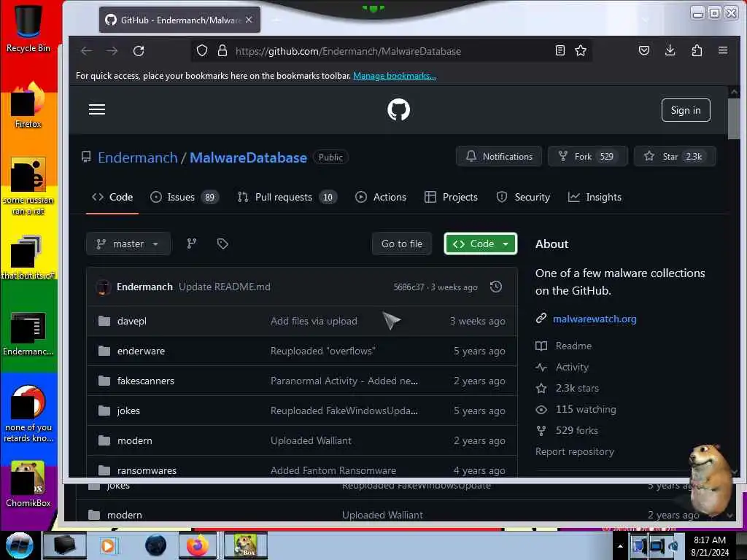
Task: Click the ChomikBox desktop icon
Action: pyautogui.click(x=28, y=484)
